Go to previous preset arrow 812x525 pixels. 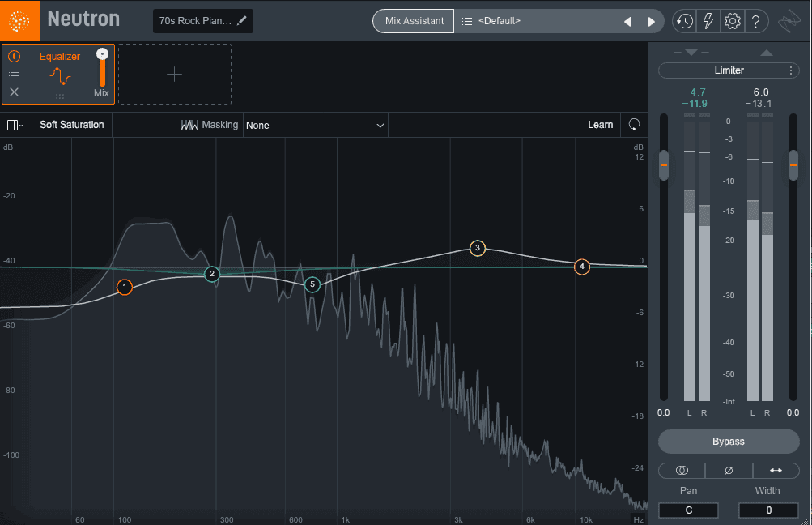(x=627, y=22)
